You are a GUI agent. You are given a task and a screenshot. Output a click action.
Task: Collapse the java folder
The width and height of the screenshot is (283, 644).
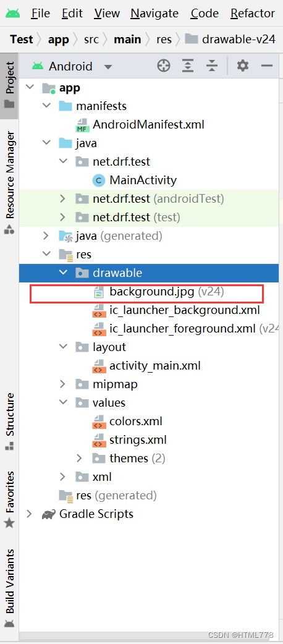(x=46, y=143)
